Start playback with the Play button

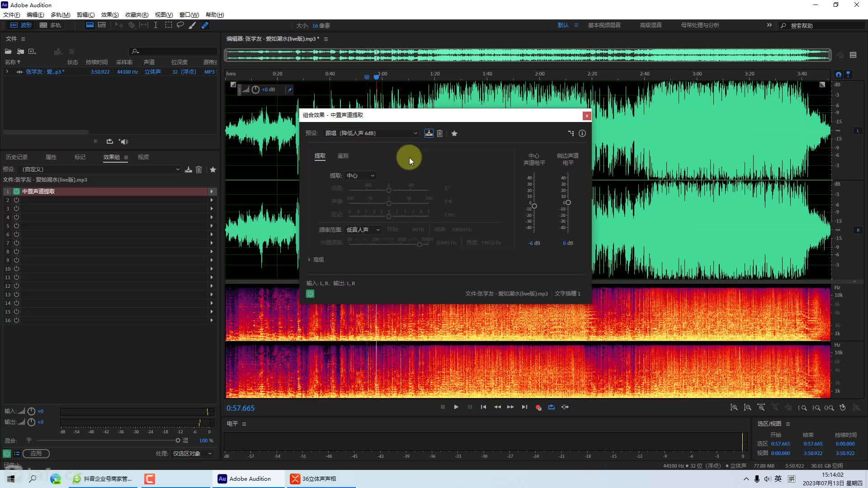click(456, 407)
